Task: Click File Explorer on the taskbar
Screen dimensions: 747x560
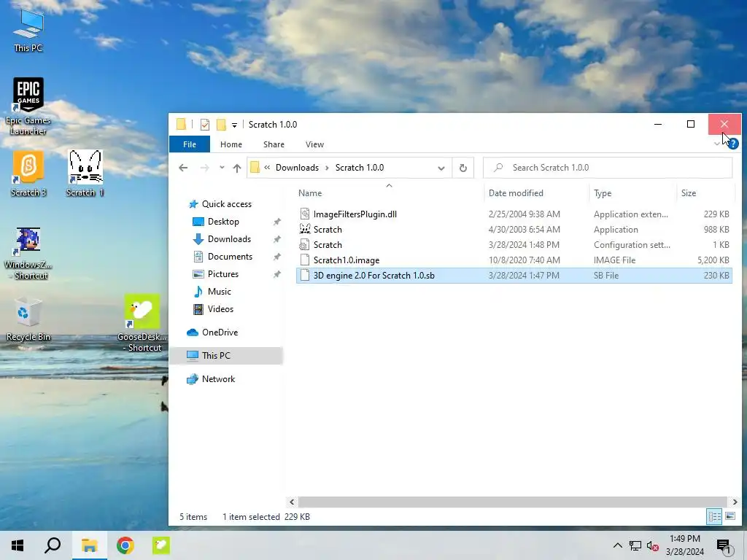Action: tap(89, 545)
